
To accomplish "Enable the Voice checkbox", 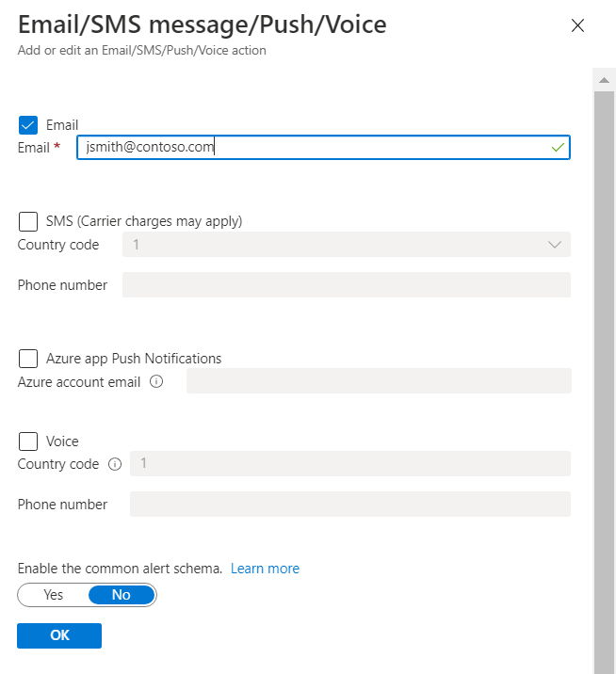I will 28,441.
